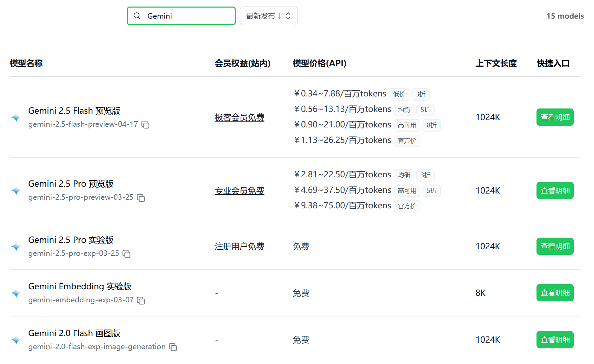Screen dimensions: 594x364
Task: Click Gemini star logo beside 2.5 Pro 实验版
Action: coord(16,247)
